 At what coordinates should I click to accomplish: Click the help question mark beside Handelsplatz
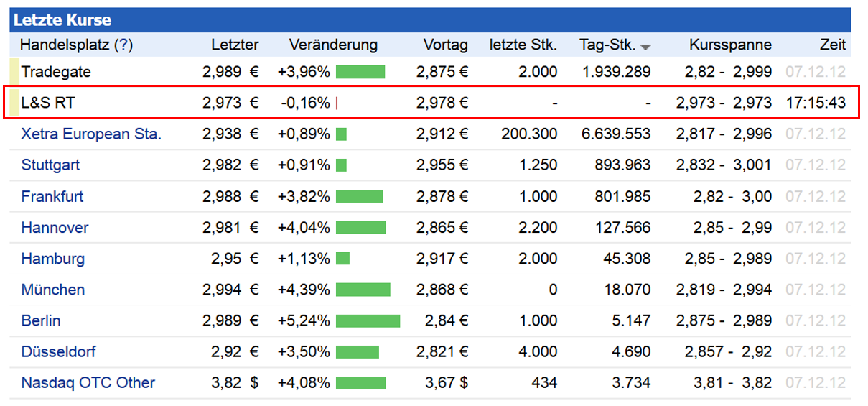click(125, 45)
